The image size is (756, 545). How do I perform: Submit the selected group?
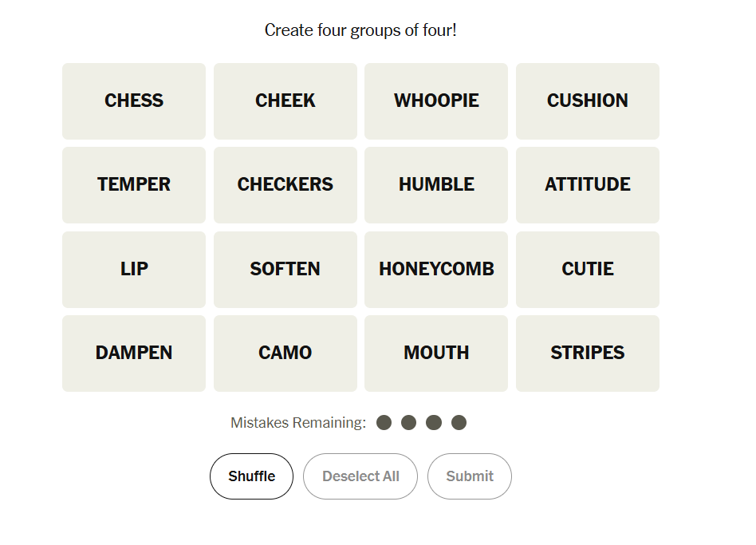[470, 476]
